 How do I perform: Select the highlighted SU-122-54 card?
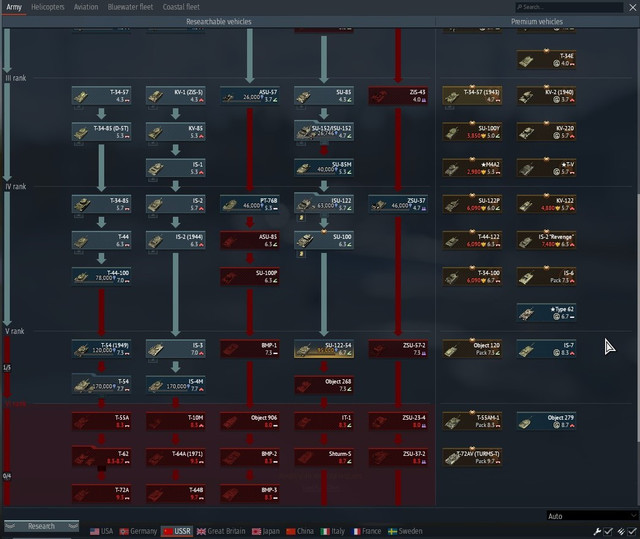point(324,349)
